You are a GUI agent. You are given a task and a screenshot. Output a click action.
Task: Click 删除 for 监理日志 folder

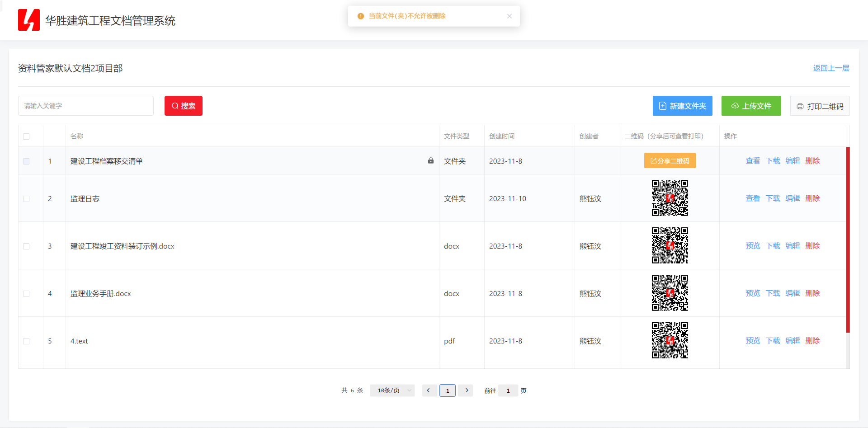point(813,198)
